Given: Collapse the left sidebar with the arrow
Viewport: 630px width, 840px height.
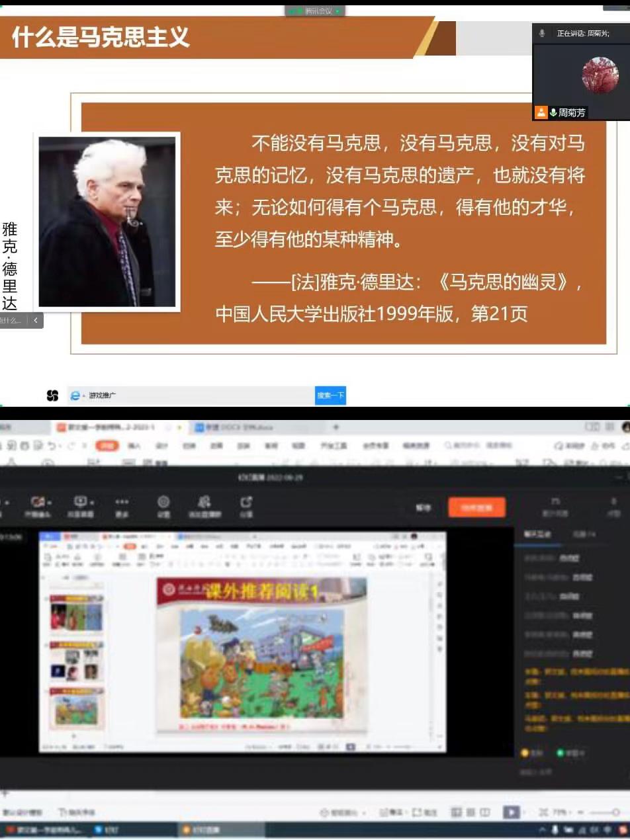Looking at the screenshot, I should point(36,320).
